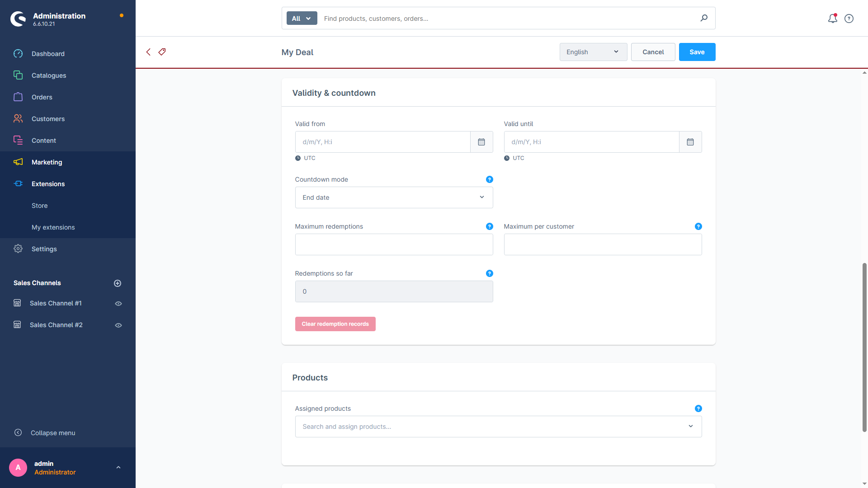
Task: Expand the Assigned products selector
Action: 498,427
